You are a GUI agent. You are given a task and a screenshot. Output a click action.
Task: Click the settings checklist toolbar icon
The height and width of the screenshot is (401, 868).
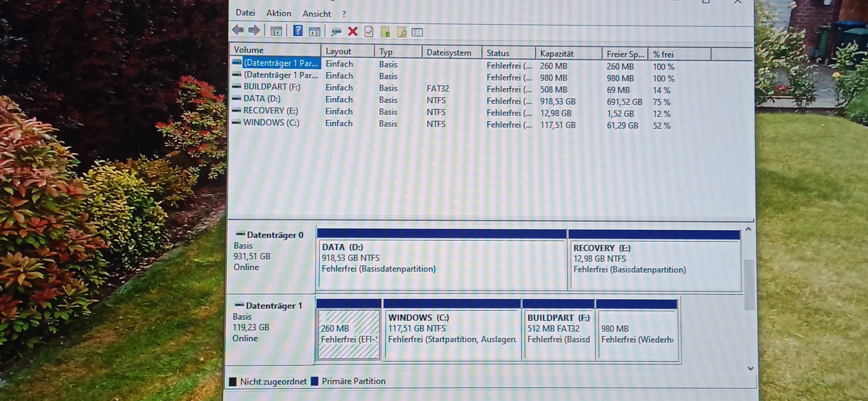point(417,32)
